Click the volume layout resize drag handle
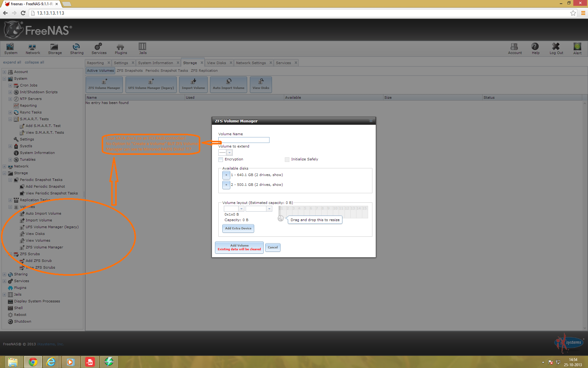Screen dimensions: 588x368 point(281,218)
